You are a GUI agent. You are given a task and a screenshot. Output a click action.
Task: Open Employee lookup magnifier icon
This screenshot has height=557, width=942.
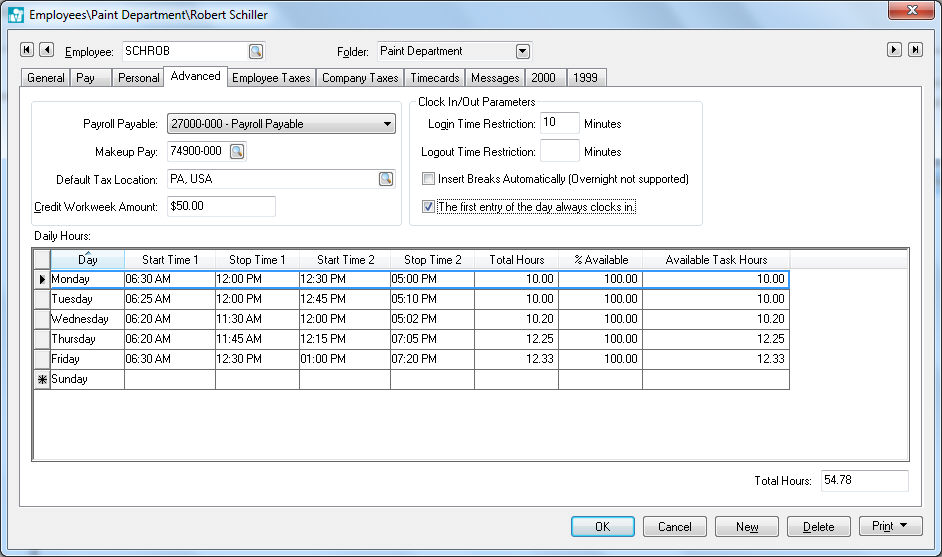pyautogui.click(x=256, y=51)
